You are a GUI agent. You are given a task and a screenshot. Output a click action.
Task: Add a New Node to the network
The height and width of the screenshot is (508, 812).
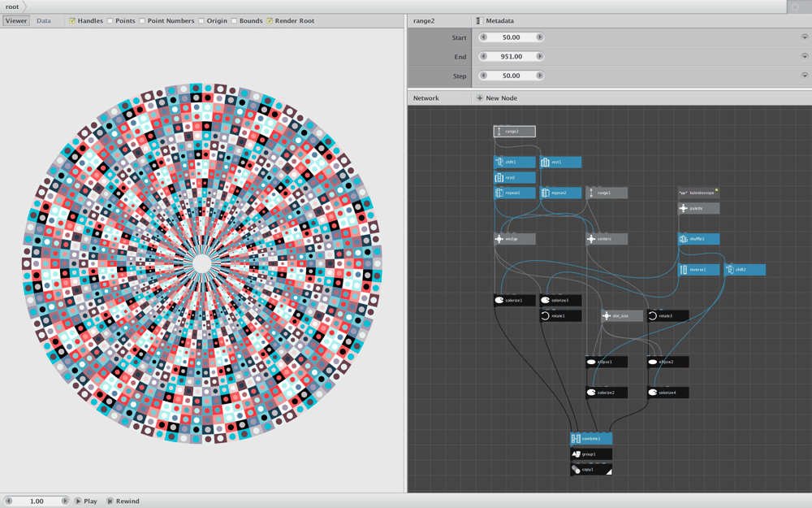tap(497, 98)
